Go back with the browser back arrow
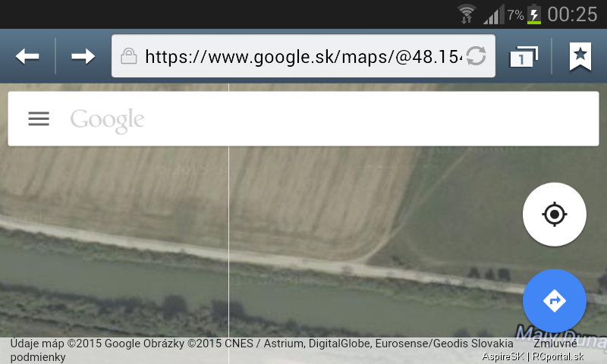This screenshot has height=364, width=607. 27,56
